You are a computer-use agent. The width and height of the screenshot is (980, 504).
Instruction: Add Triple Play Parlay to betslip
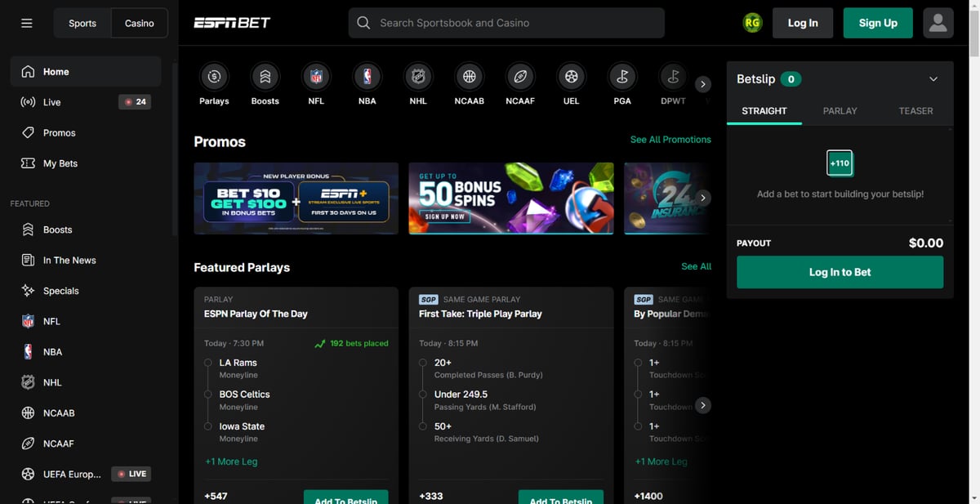click(x=561, y=497)
